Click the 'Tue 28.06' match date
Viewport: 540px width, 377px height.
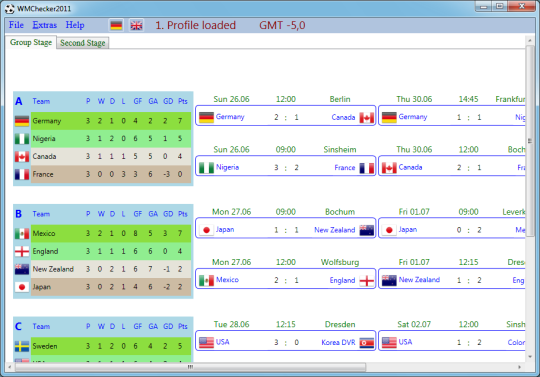pos(231,324)
